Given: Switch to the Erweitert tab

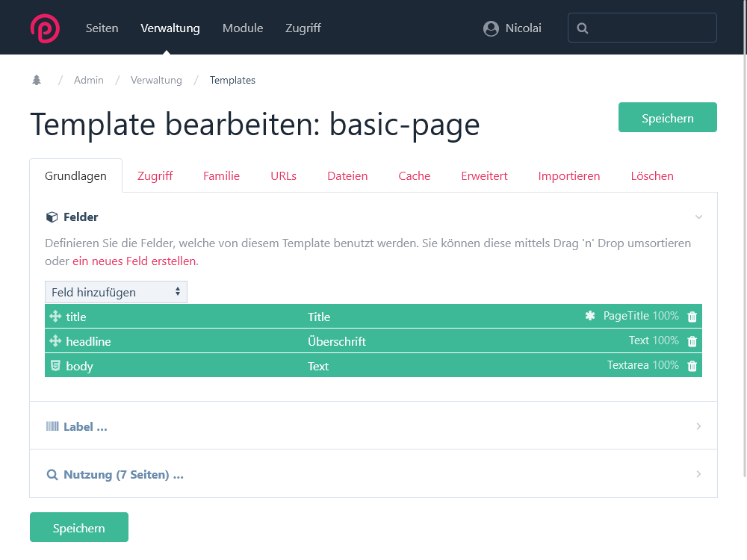Looking at the screenshot, I should [484, 175].
